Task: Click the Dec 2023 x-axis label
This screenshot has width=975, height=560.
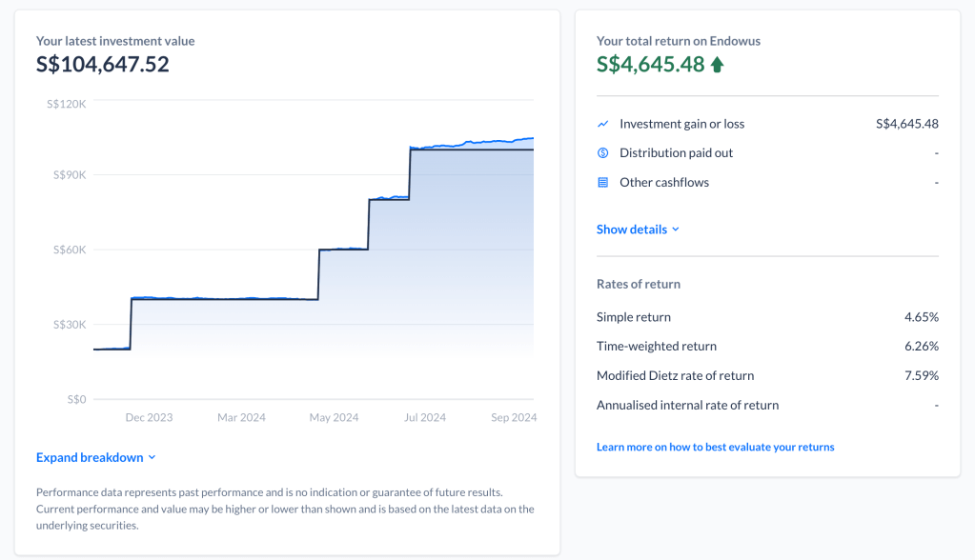Action: click(149, 418)
